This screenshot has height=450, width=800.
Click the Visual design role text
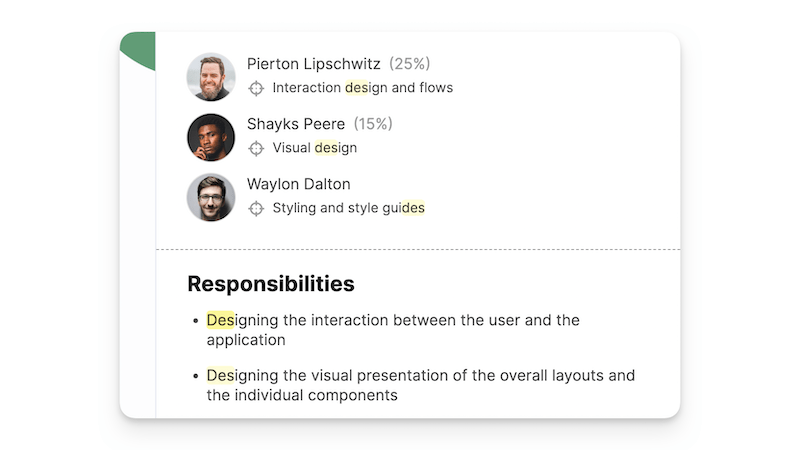coord(315,148)
